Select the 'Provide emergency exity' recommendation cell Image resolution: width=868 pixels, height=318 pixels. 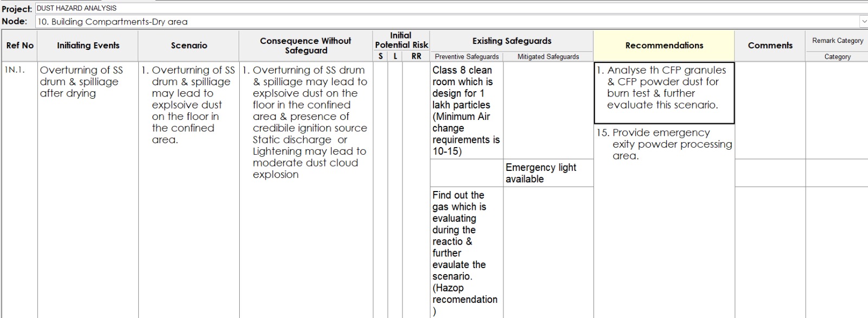coord(664,144)
